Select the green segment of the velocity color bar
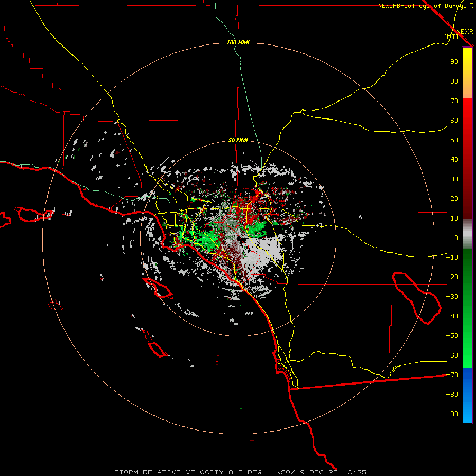The image size is (476, 476). coord(467,308)
